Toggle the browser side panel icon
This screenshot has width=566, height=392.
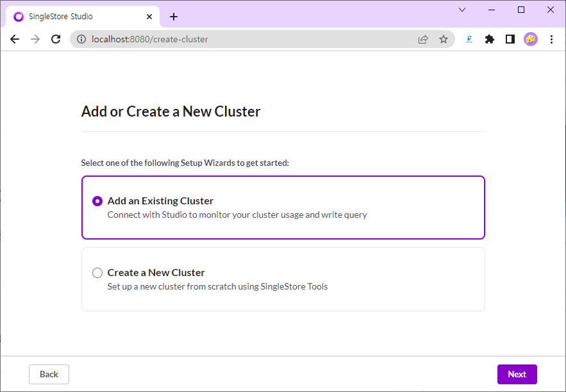[x=510, y=39]
